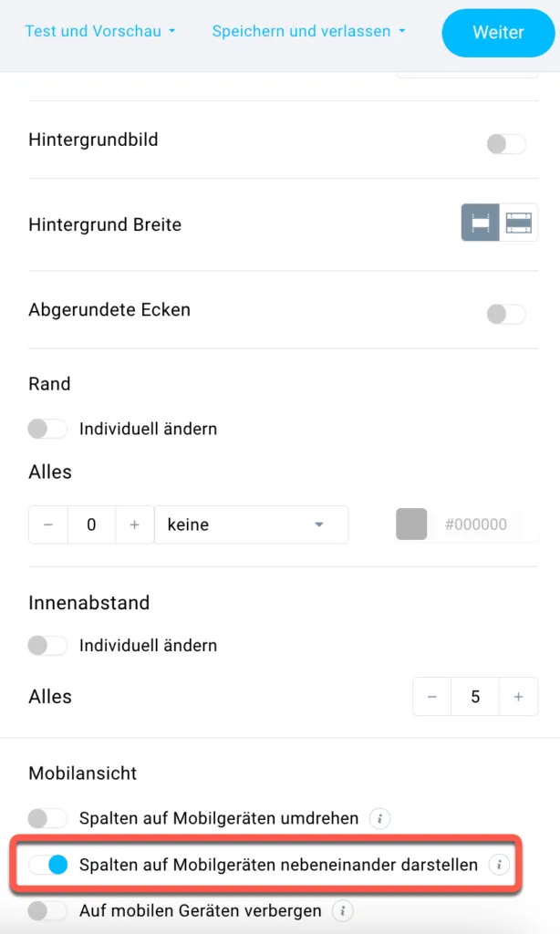Enable the Hintergrundbild toggle
This screenshot has width=560, height=934.
[506, 143]
